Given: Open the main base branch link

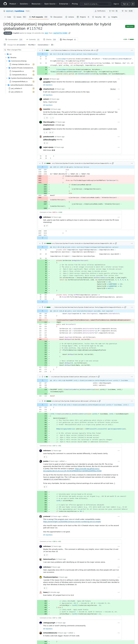Looking at the screenshot, I should click(46, 33).
